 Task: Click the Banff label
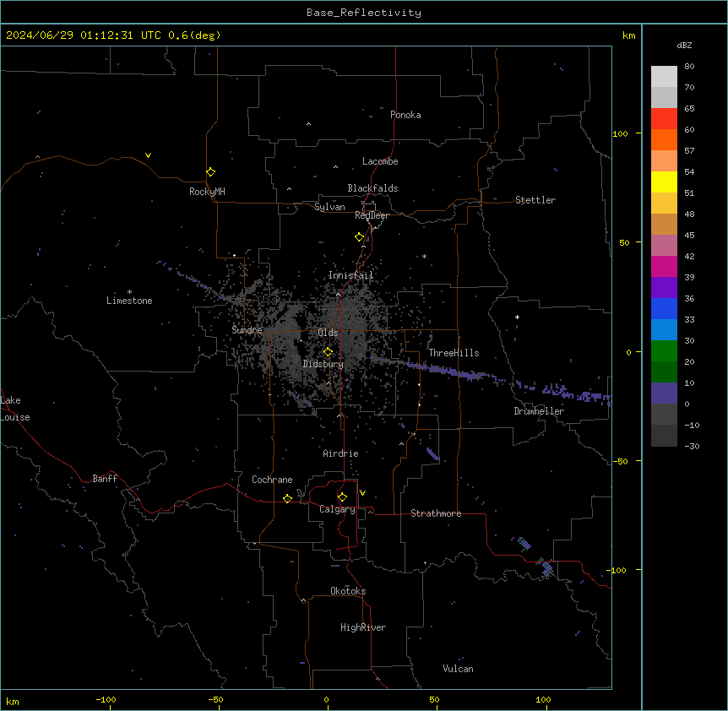tap(105, 479)
